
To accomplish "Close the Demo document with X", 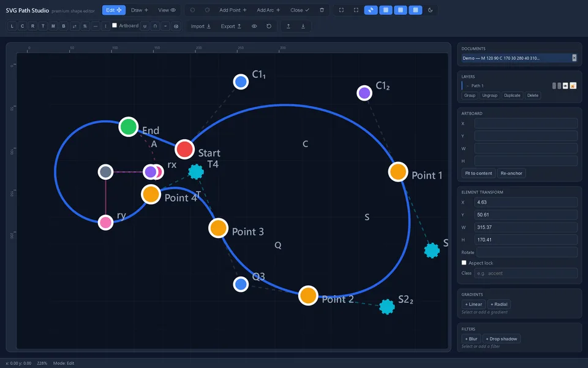I will pos(574,58).
